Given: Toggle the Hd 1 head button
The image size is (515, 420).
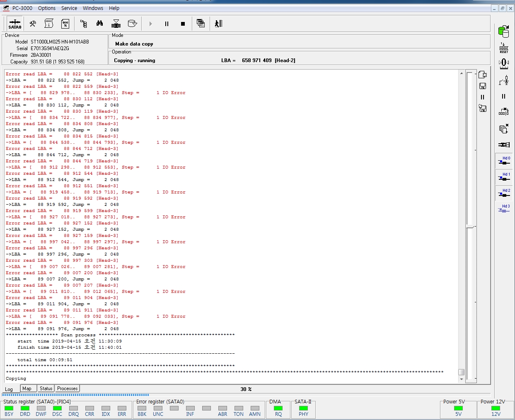Looking at the screenshot, I should [504, 177].
